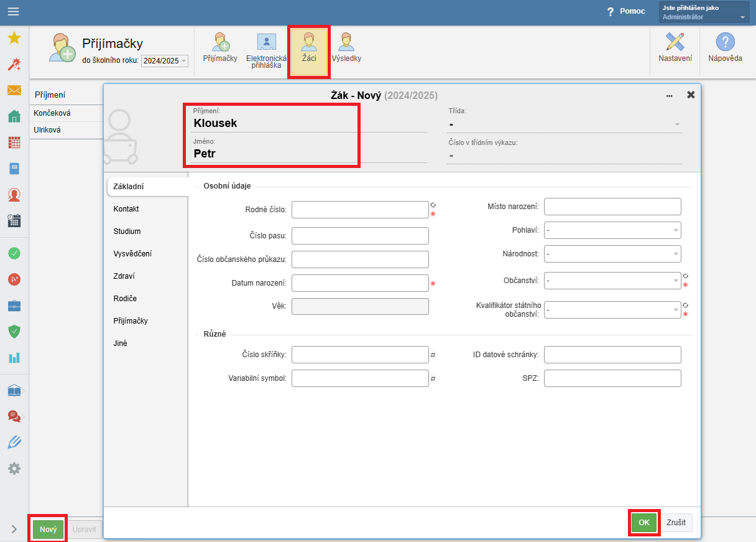756x542 pixels.
Task: Click the refresh icon next to Občanství
Action: tap(685, 276)
